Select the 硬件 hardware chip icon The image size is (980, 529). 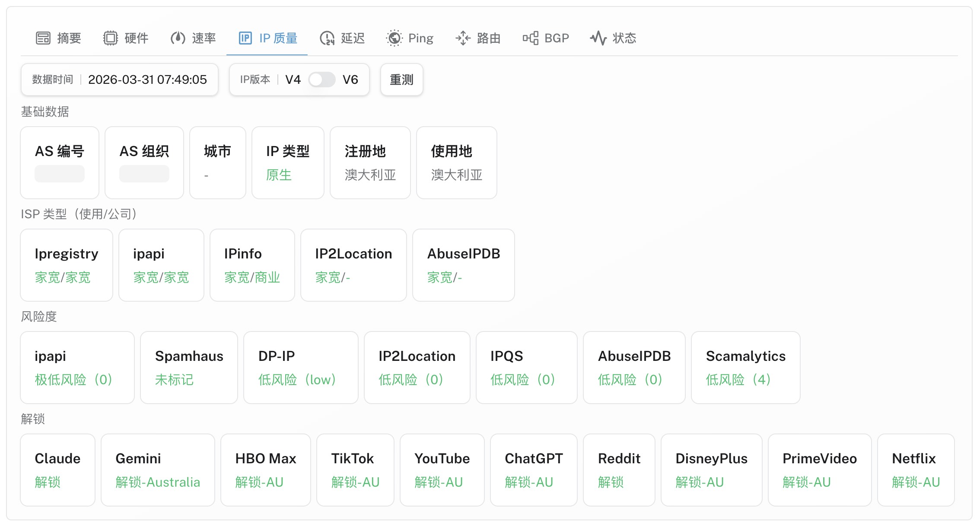[x=111, y=38]
